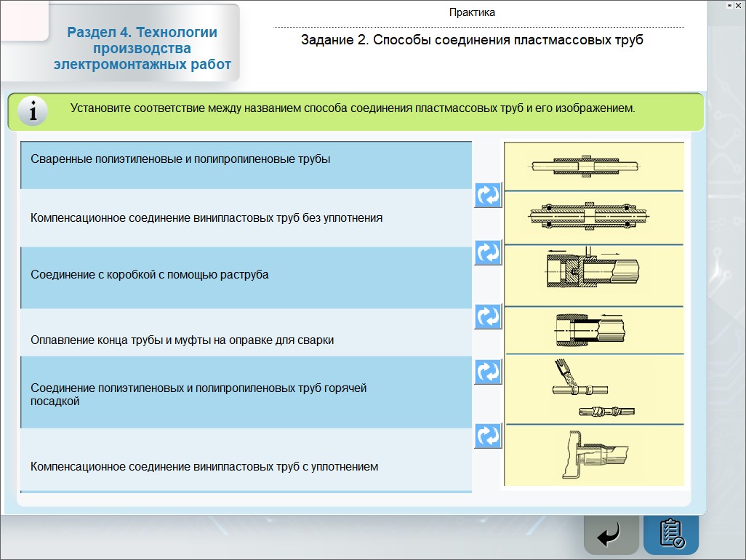Click swap arrows above the 'горячей посадкой' row

(x=488, y=372)
